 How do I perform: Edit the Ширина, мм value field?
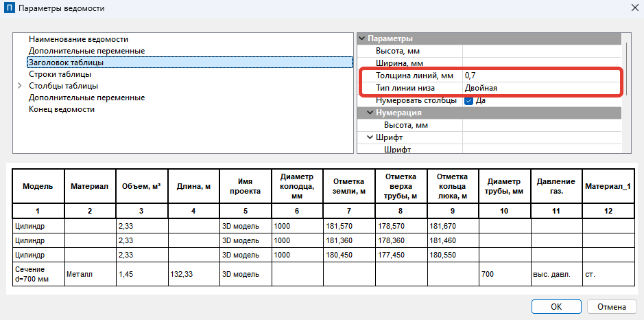pos(542,63)
